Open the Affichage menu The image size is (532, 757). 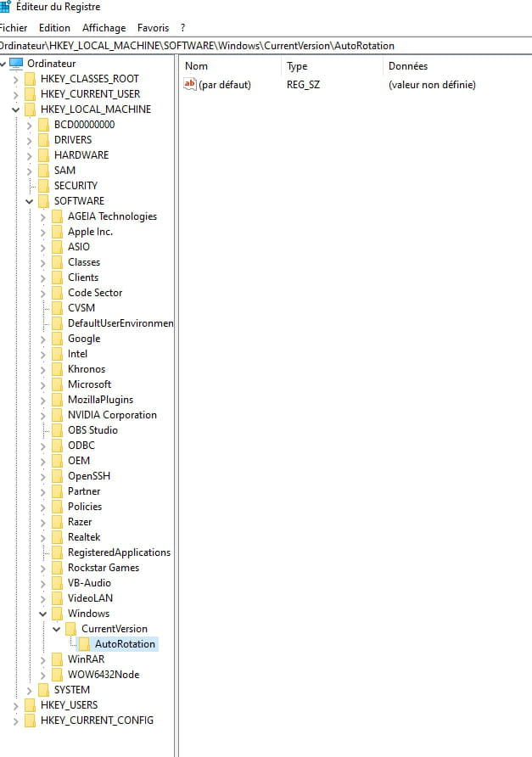tap(104, 28)
